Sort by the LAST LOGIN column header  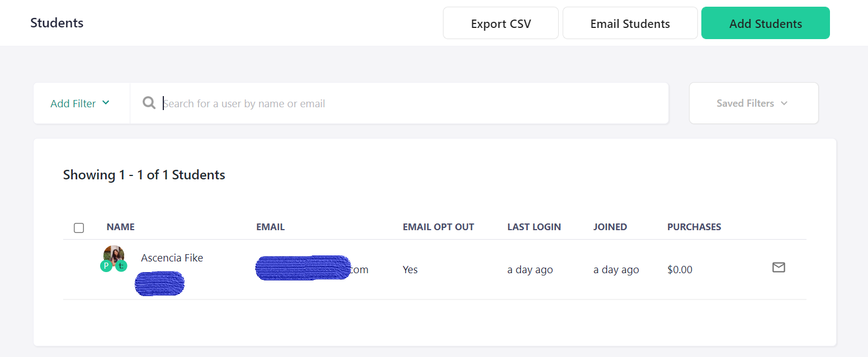(x=534, y=227)
